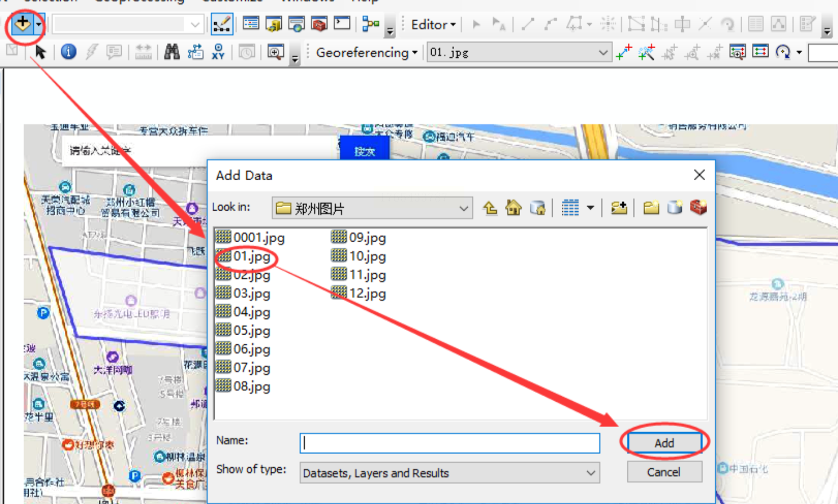Viewport: 838px width, 504px height.
Task: Click the Add Data plus icon
Action: (22, 24)
